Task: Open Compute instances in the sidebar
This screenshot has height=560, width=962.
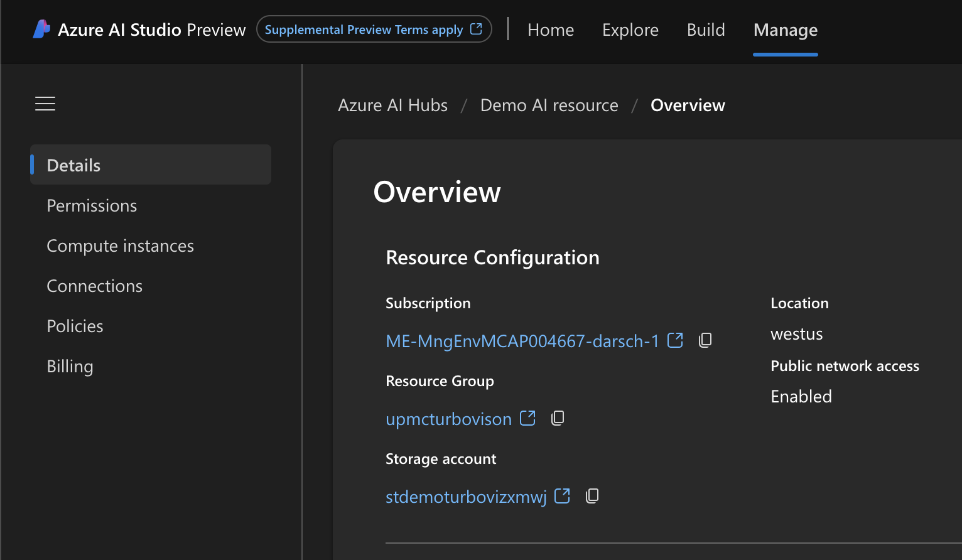Action: (x=120, y=245)
